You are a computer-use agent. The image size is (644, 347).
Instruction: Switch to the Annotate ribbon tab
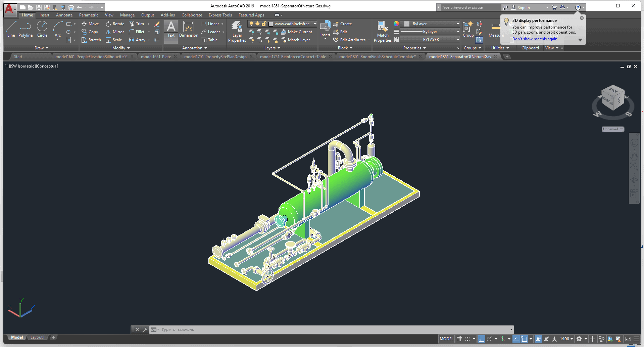(x=64, y=15)
